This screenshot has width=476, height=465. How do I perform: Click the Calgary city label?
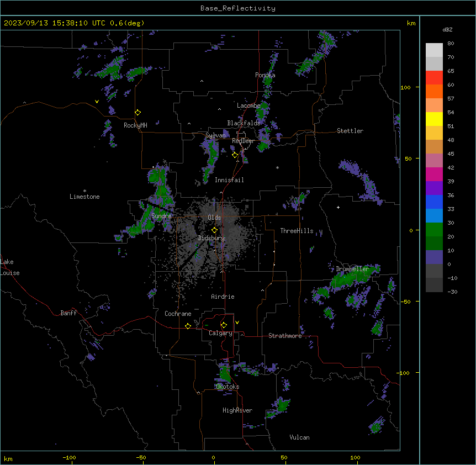[x=220, y=333]
